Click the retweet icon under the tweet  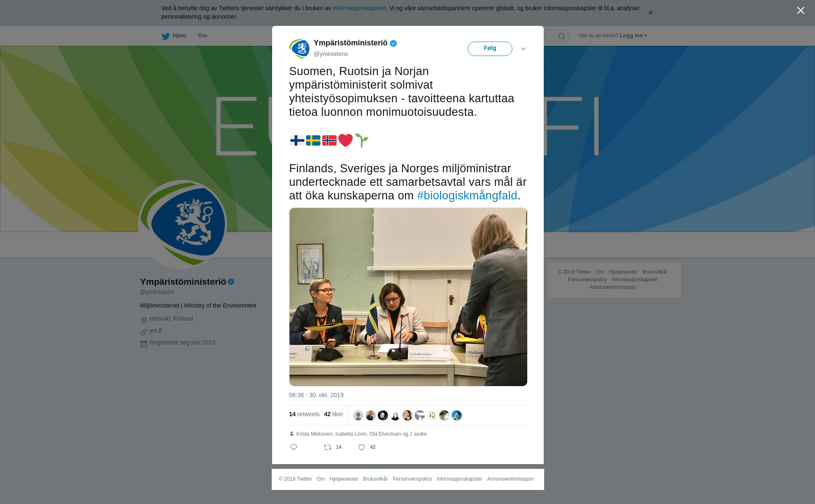328,447
